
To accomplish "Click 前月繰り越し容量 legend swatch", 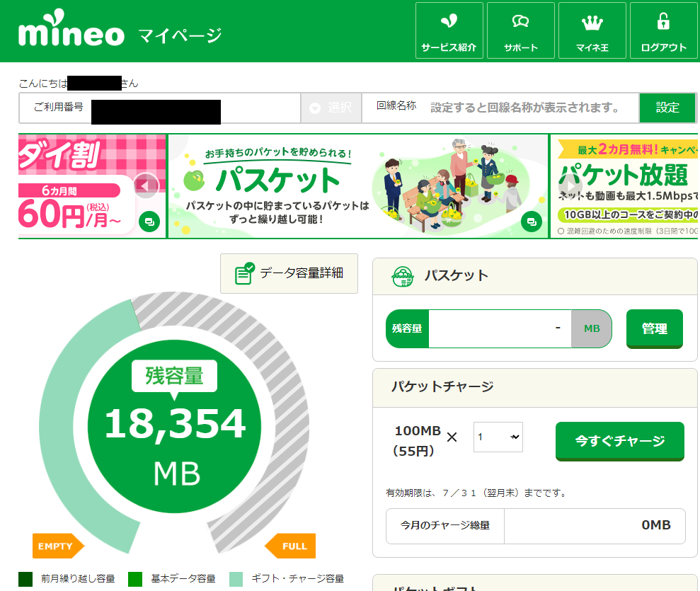I will [x=25, y=579].
